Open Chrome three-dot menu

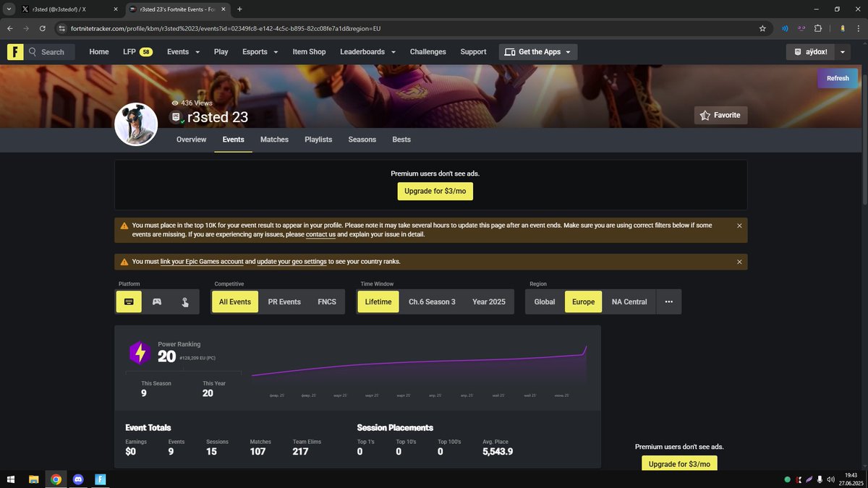[859, 28]
